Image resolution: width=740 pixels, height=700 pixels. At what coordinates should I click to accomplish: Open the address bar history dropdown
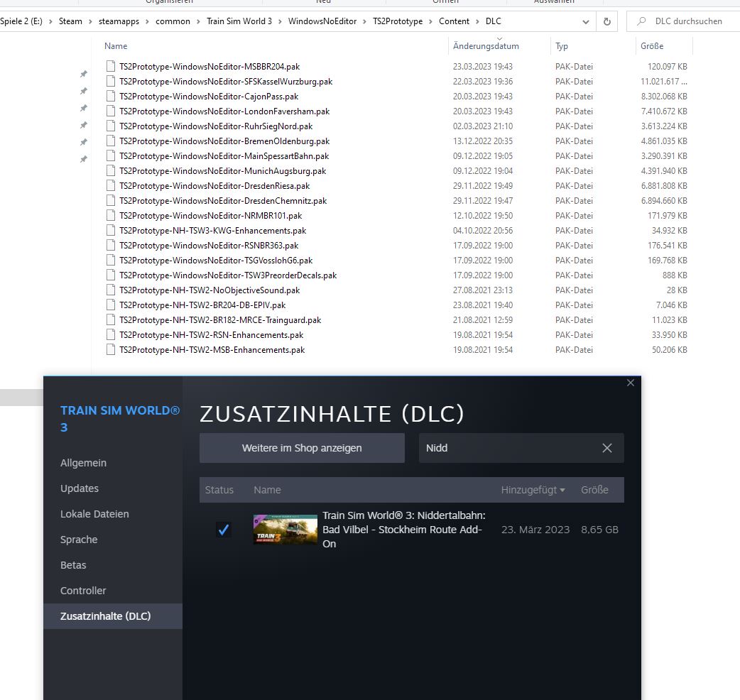[586, 22]
